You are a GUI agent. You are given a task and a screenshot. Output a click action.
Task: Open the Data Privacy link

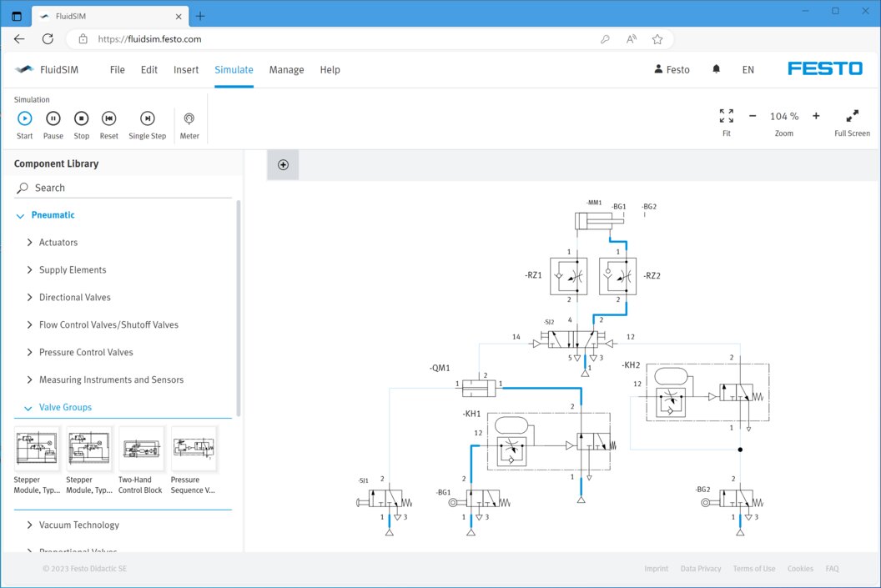(701, 568)
